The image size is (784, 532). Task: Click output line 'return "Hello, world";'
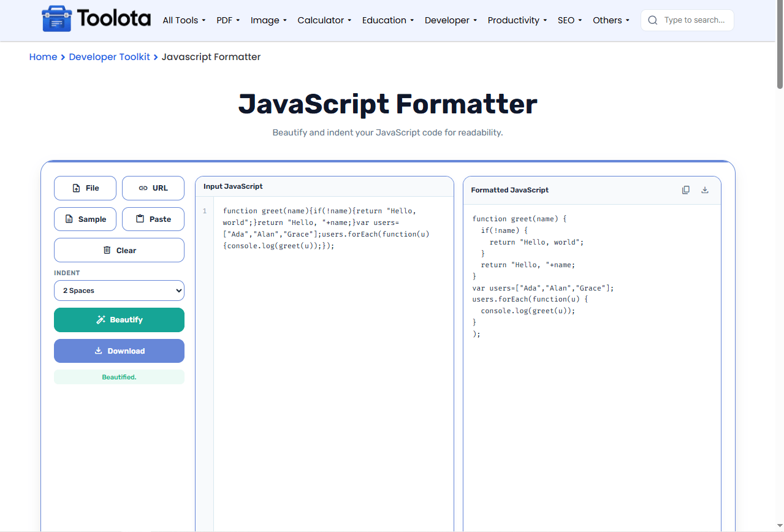pyautogui.click(x=537, y=242)
